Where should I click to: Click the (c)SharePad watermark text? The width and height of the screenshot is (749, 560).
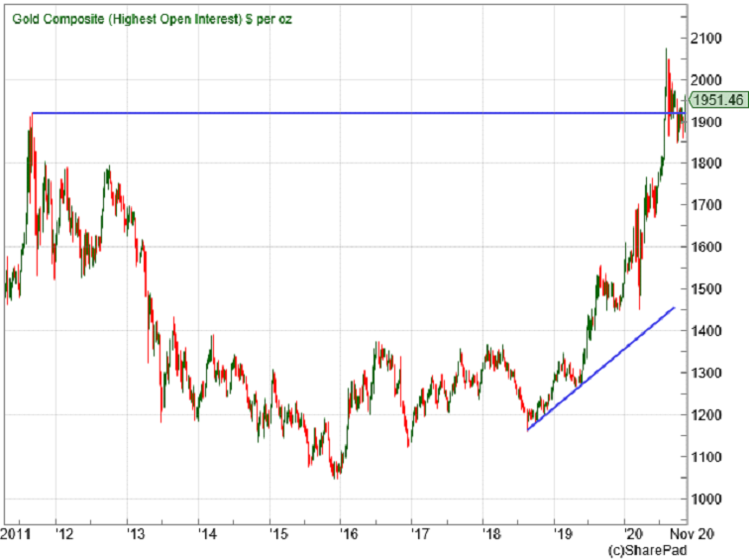643,548
